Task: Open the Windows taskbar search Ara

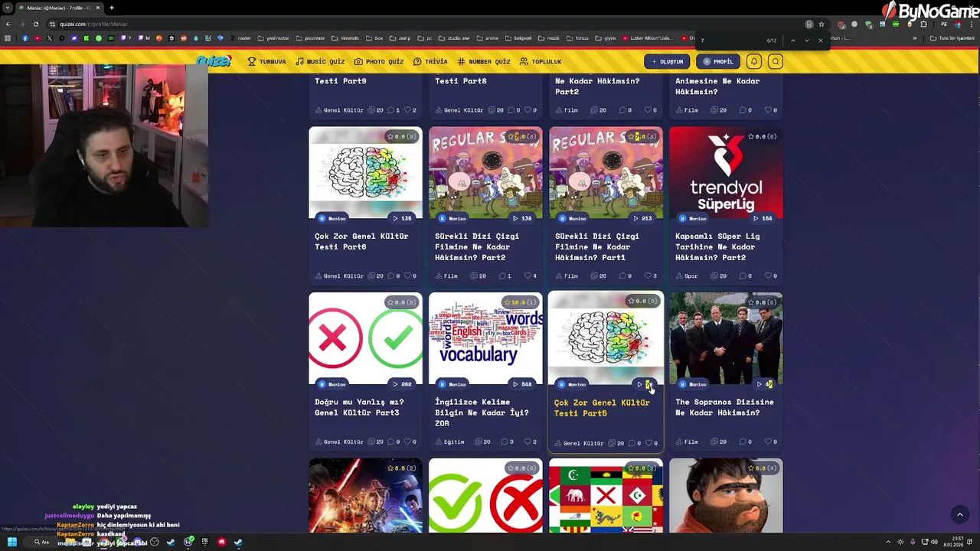Action: pyautogui.click(x=42, y=542)
